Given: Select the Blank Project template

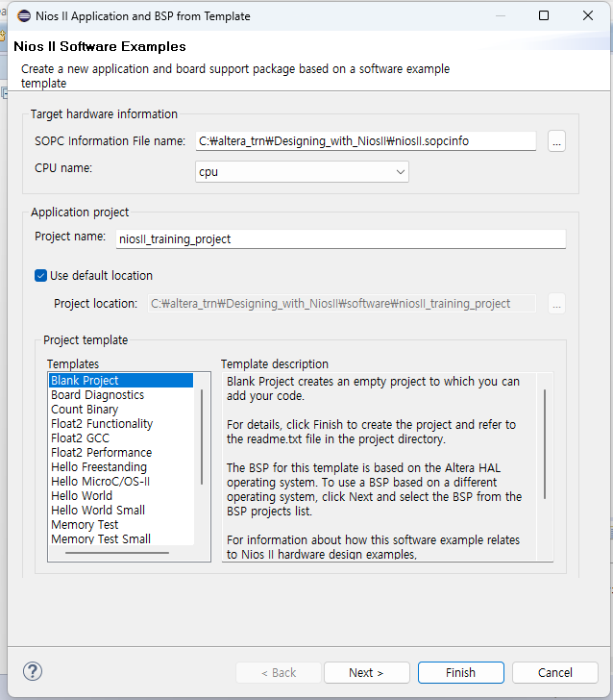Looking at the screenshot, I should click(x=121, y=381).
